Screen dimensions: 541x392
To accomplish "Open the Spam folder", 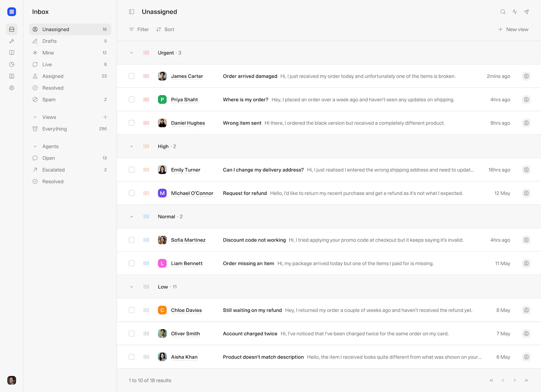I will click(x=70, y=99).
